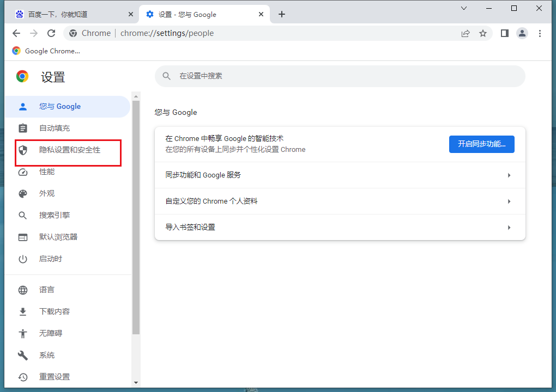The width and height of the screenshot is (556, 392).
Task: Click the share page icon in address bar
Action: (466, 33)
